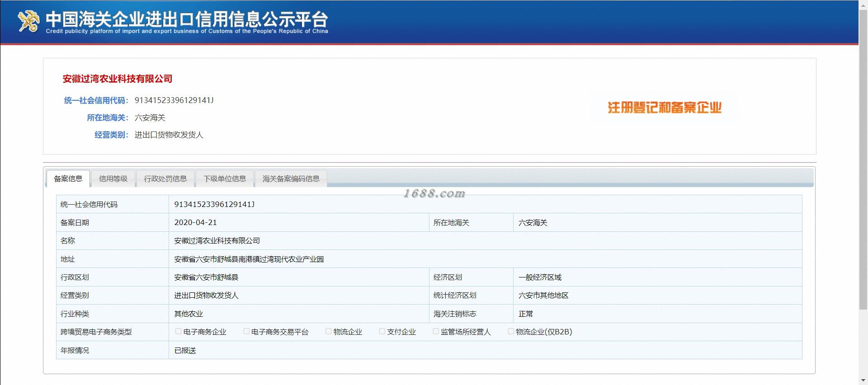Viewport: 868px width, 385px height.
Task: Click the China Customs key emblem logo
Action: 29,21
